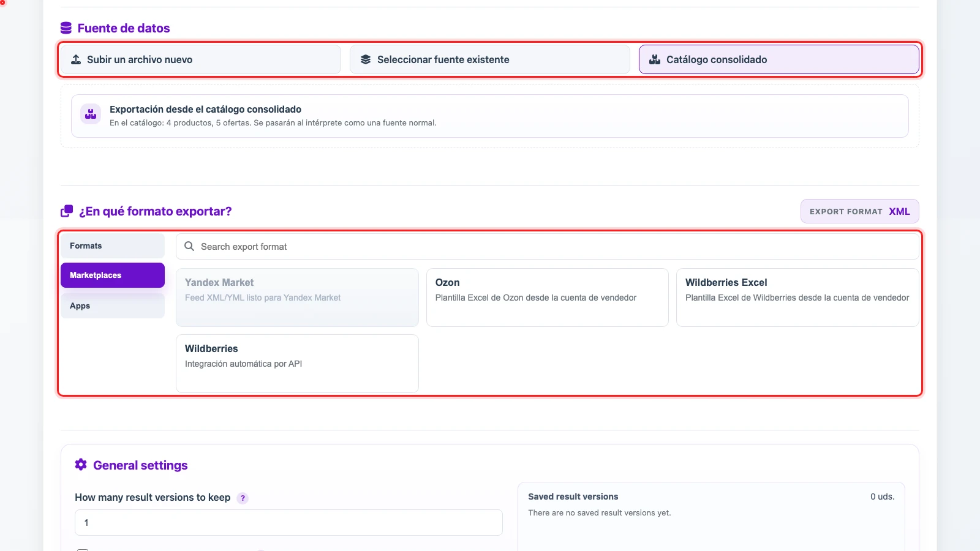Screen dimensions: 980x551
Task: Select the Ozon Excel template card
Action: click(548, 298)
